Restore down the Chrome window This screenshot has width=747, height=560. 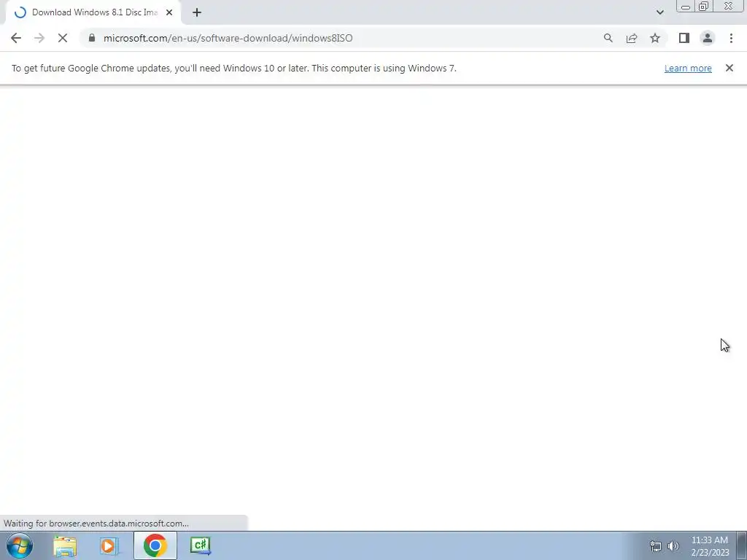tap(703, 7)
